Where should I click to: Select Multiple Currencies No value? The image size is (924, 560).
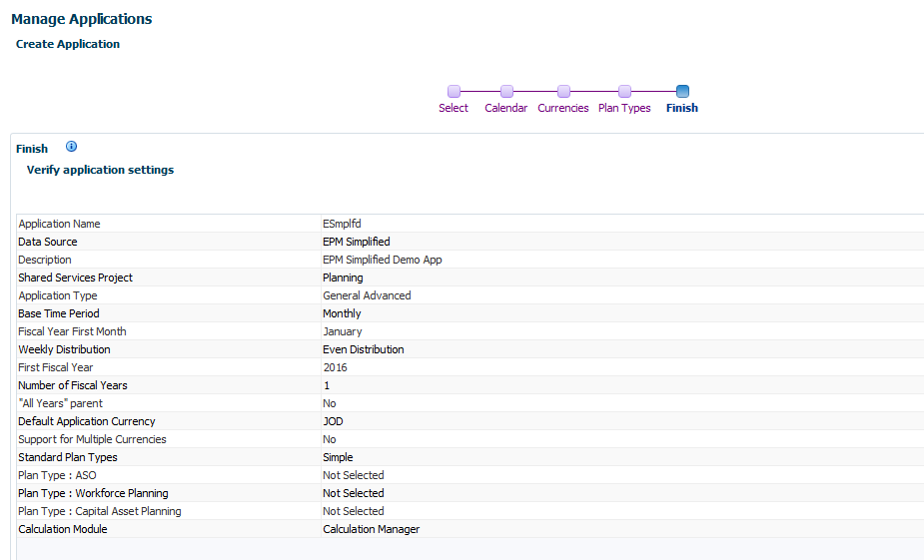pos(330,439)
